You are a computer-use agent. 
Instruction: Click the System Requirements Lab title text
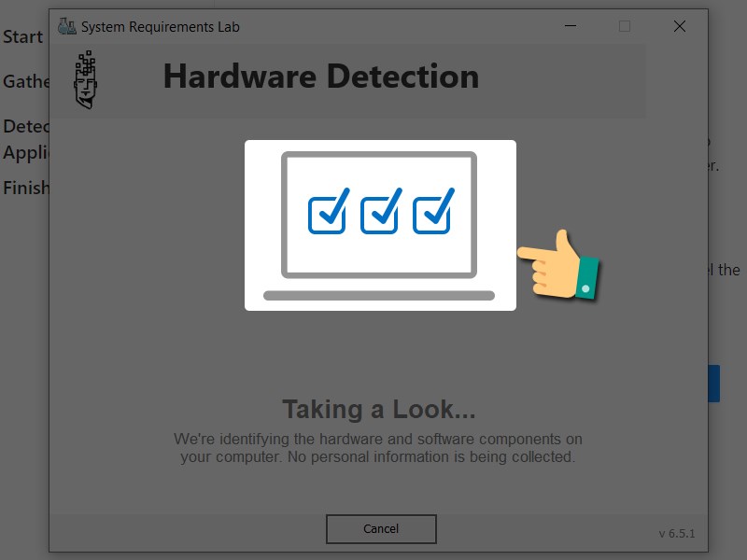click(x=160, y=27)
